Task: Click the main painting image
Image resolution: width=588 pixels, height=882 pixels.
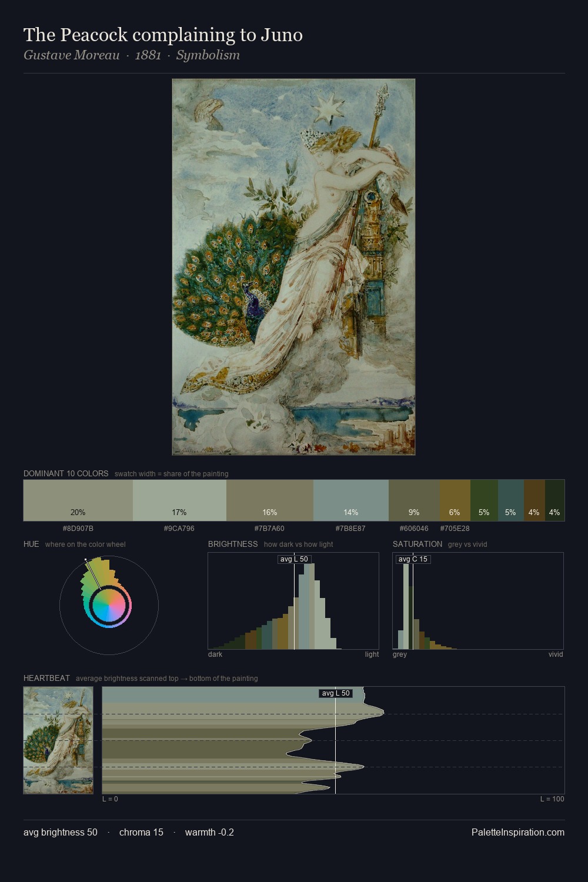Action: tap(293, 267)
